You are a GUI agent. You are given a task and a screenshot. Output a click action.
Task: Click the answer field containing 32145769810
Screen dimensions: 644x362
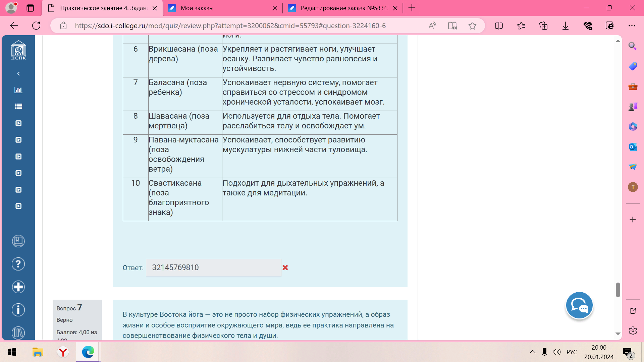coord(213,267)
